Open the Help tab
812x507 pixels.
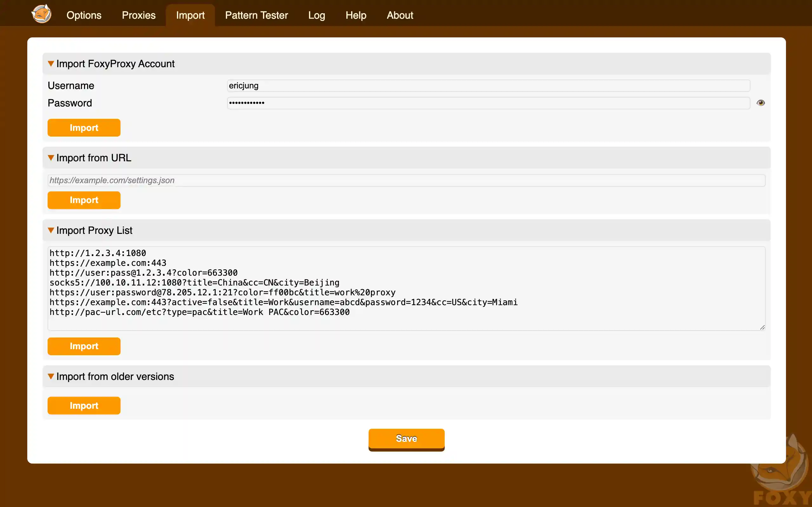point(356,15)
